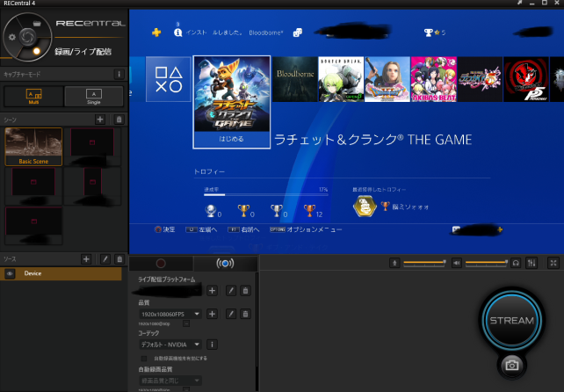Open the settings gear in the dial
Screen dimensions: 564x392
(x=12, y=37)
